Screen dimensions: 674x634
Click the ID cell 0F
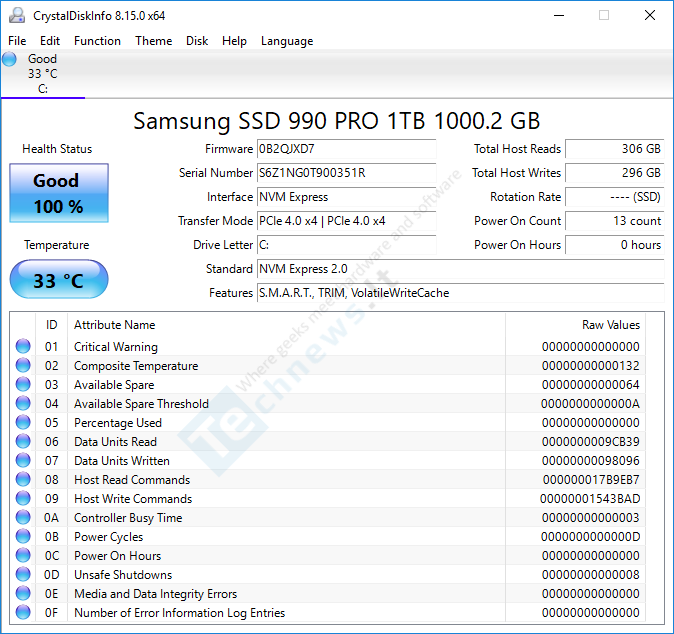(x=51, y=613)
